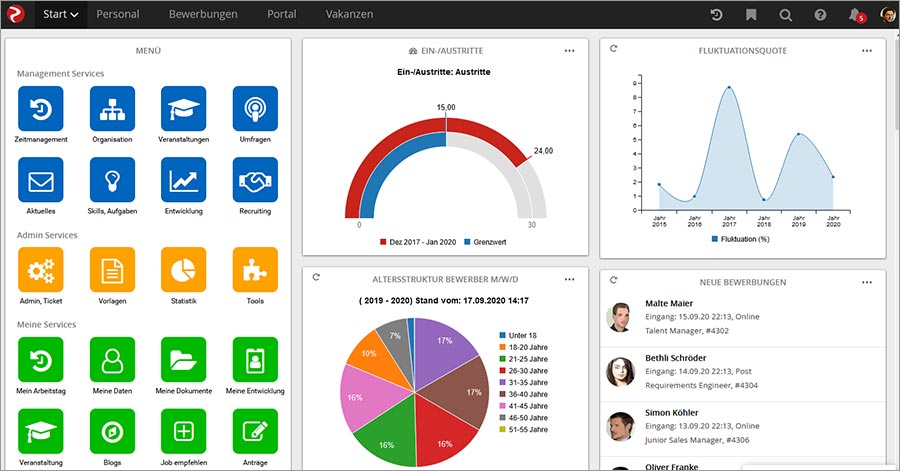Refresh the Altersstruktur Bewerber widget
The image size is (900, 471).
click(316, 277)
